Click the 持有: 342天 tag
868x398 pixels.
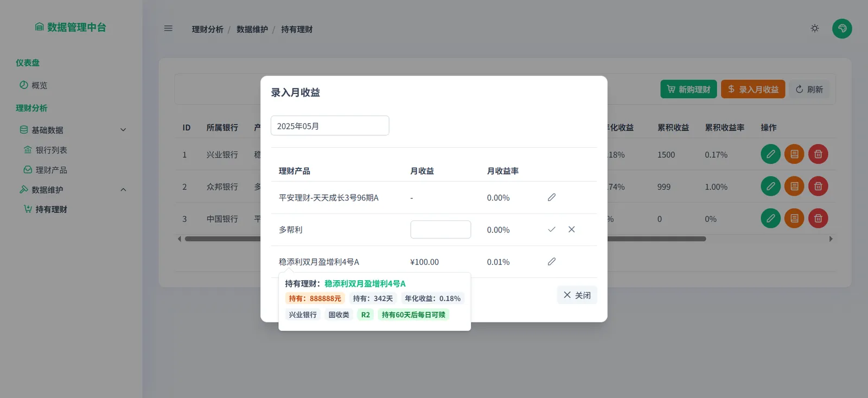pos(373,298)
